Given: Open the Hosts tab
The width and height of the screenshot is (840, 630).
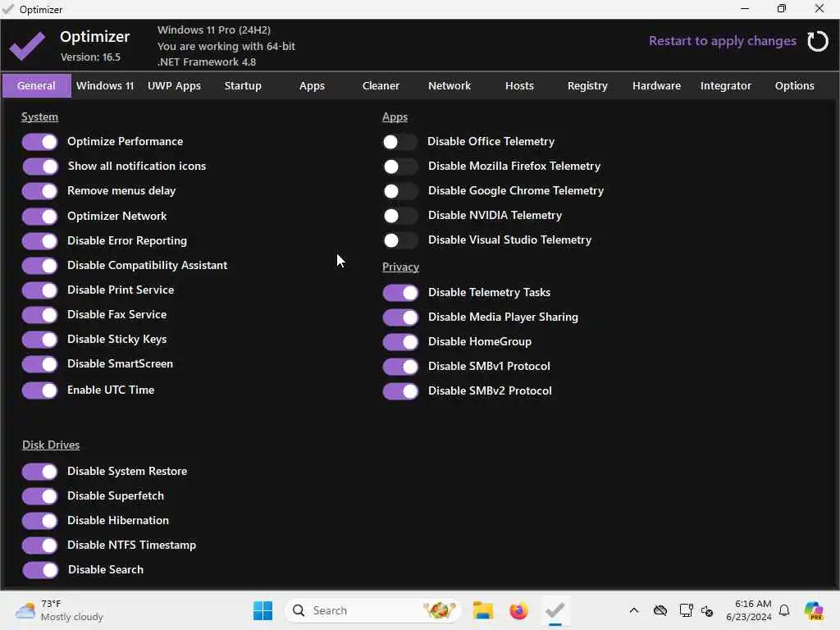Looking at the screenshot, I should (x=519, y=85).
